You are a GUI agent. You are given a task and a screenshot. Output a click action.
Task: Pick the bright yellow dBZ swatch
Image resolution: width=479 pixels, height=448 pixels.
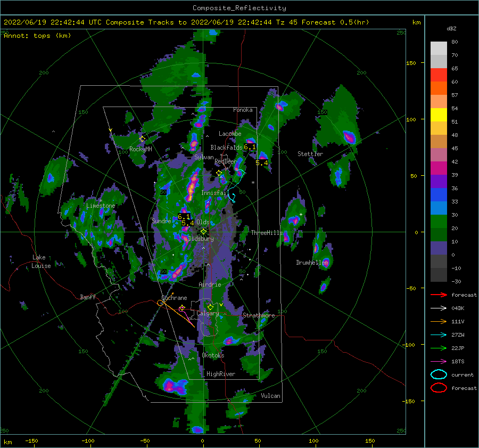pyautogui.click(x=439, y=115)
